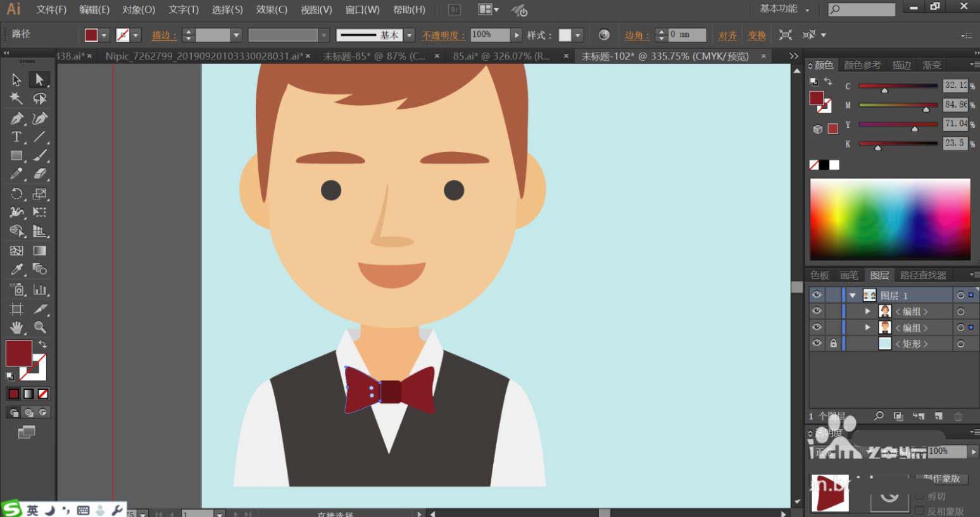This screenshot has width=980, height=517.
Task: Select the Type tool in toolbox
Action: click(x=16, y=137)
